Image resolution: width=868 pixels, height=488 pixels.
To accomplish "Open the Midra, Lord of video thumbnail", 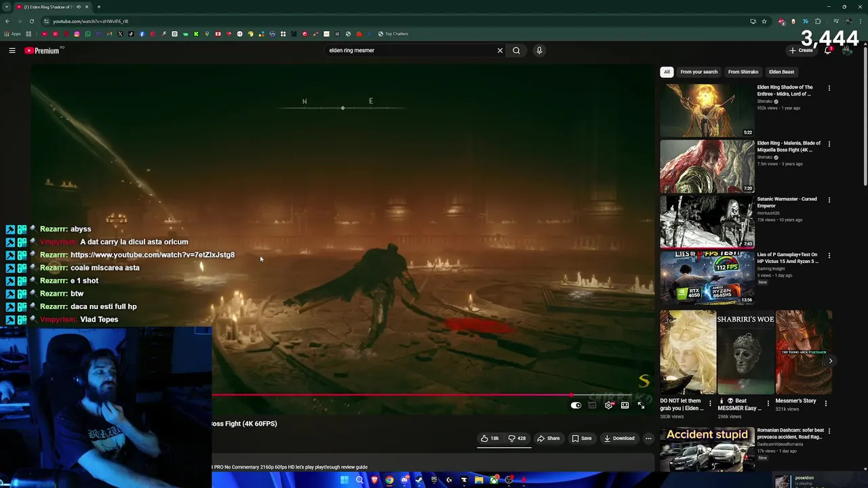I will tap(707, 110).
